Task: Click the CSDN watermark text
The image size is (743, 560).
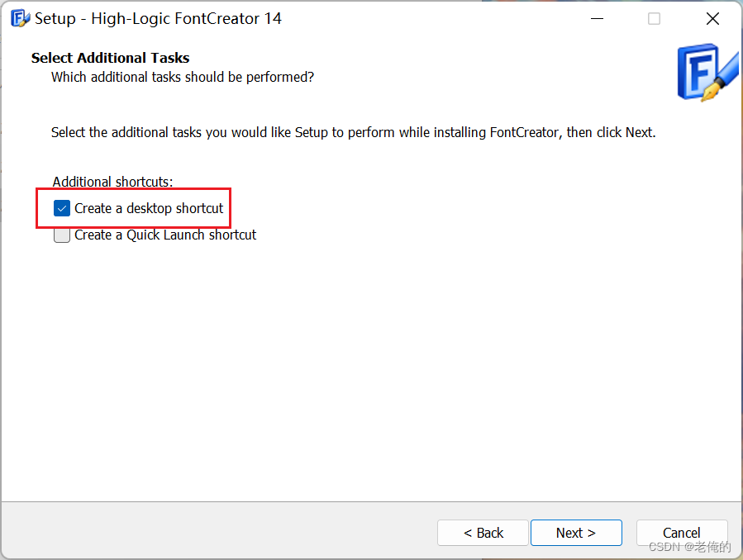Action: click(689, 547)
